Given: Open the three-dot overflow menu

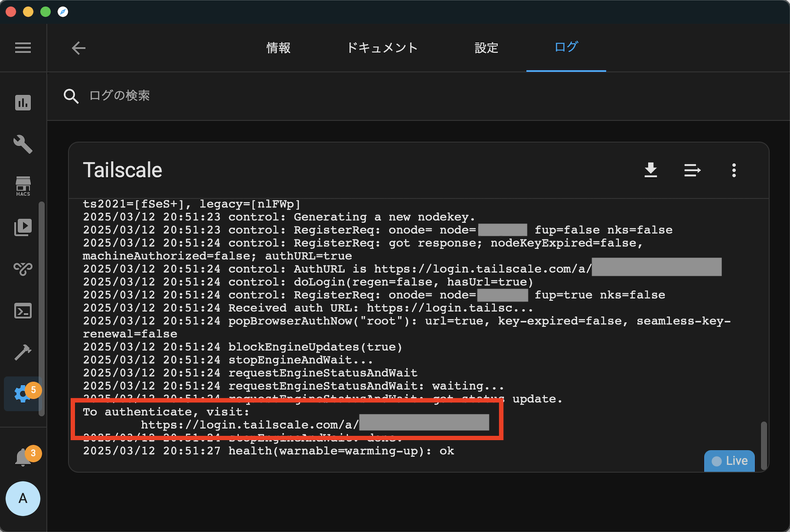Looking at the screenshot, I should [x=734, y=170].
